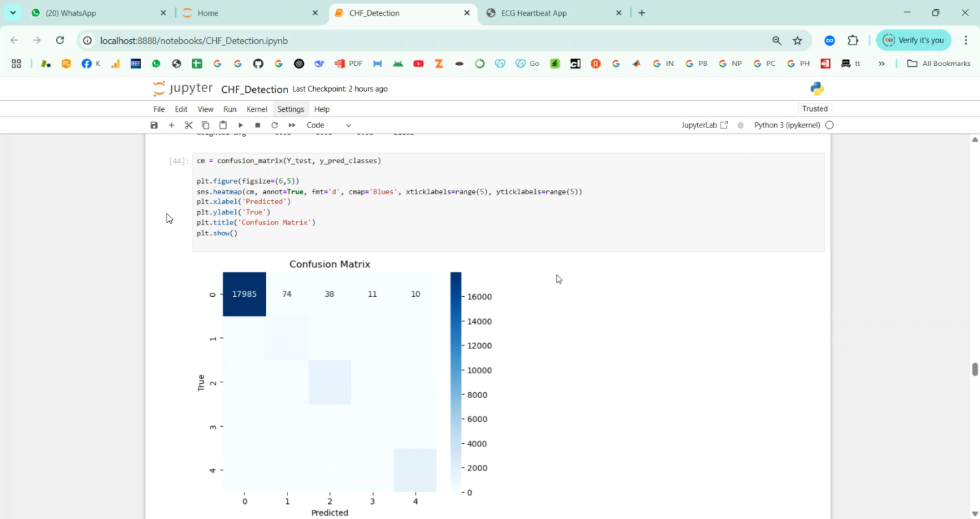Interrupt the kernel with stop button
980x519 pixels.
coord(257,125)
